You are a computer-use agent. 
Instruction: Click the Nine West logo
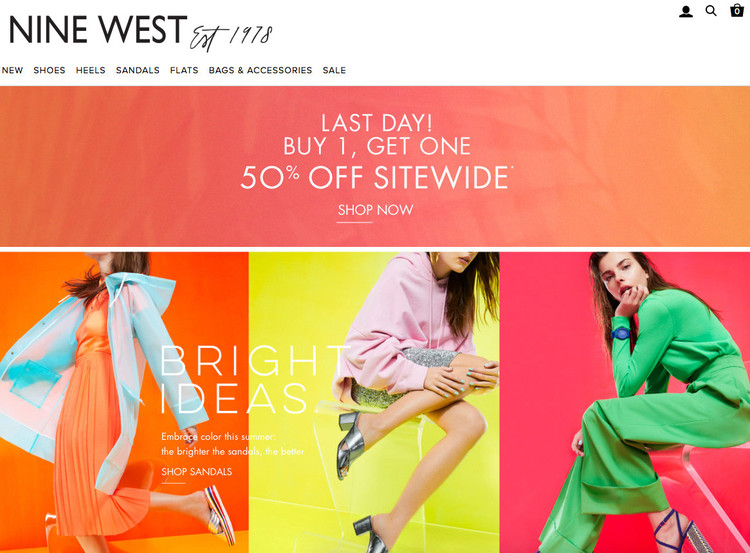(x=98, y=30)
